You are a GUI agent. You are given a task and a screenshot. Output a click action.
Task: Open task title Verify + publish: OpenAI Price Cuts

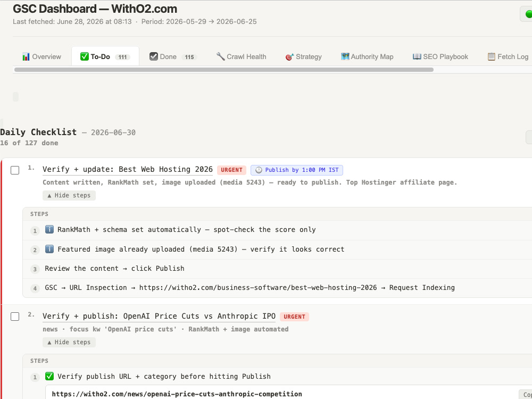(159, 316)
